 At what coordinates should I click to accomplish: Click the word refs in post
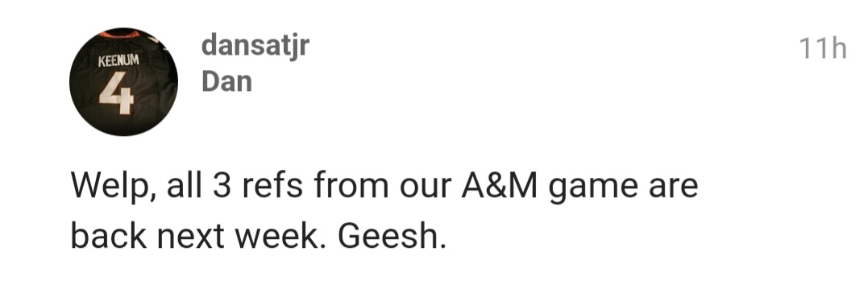[272, 185]
